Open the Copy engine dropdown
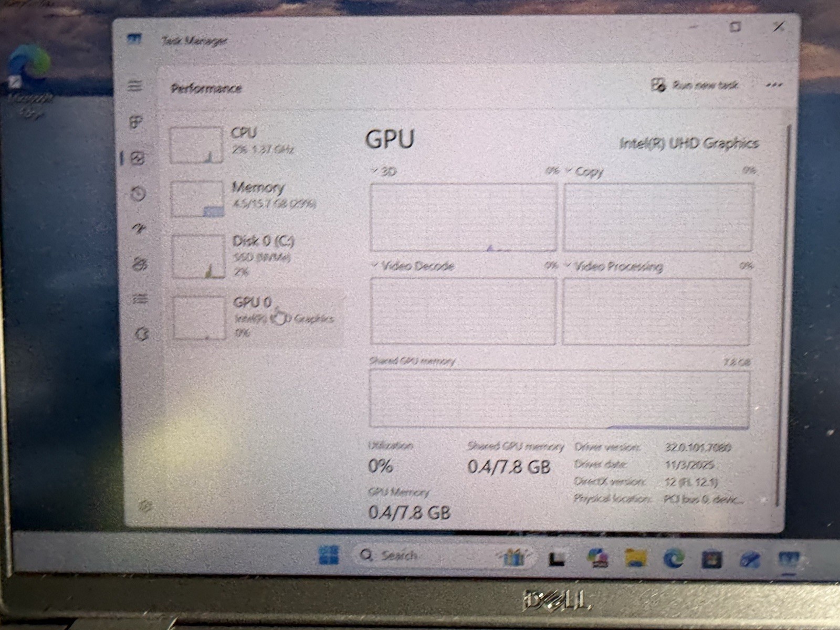 pyautogui.click(x=569, y=171)
